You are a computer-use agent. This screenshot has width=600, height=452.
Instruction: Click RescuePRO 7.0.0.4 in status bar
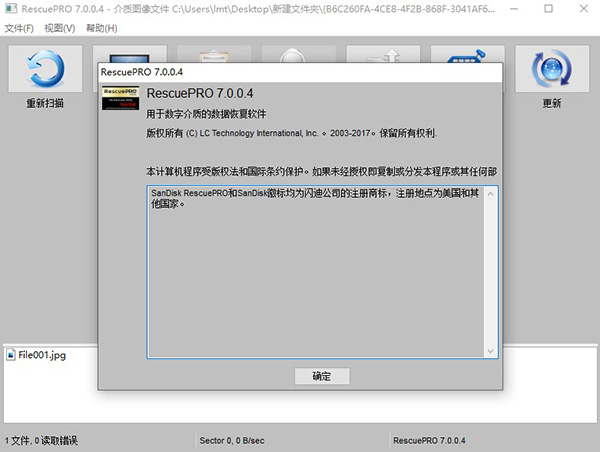pos(429,441)
